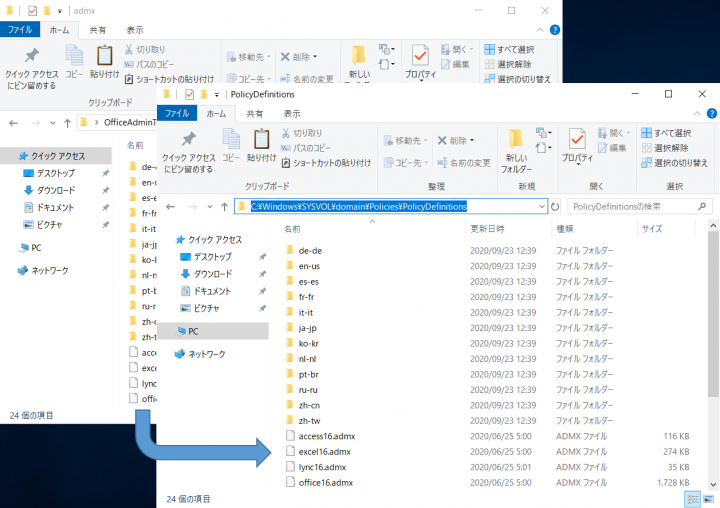Select クイック アクセス in PolicyDefinitions navigation pane
This screenshot has height=508, width=720.
coord(214,240)
